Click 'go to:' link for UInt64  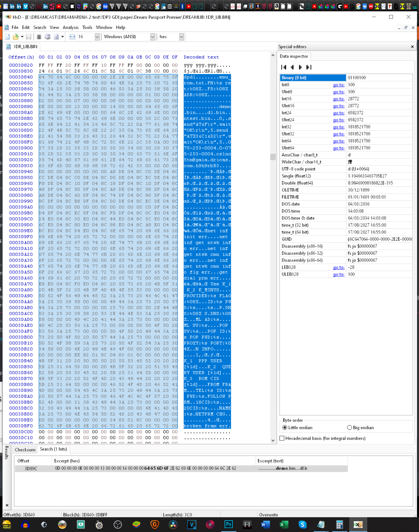pos(339,148)
